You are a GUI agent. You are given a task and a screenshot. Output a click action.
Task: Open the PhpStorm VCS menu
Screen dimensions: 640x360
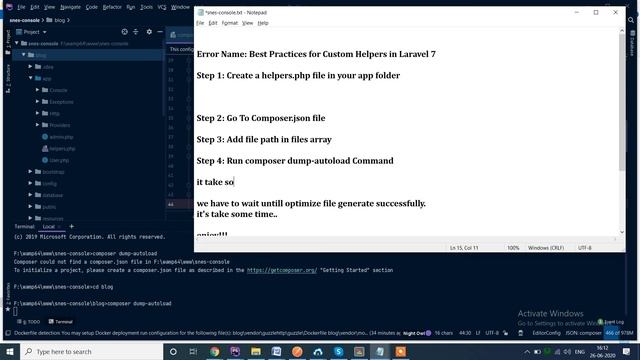(x=162, y=7)
